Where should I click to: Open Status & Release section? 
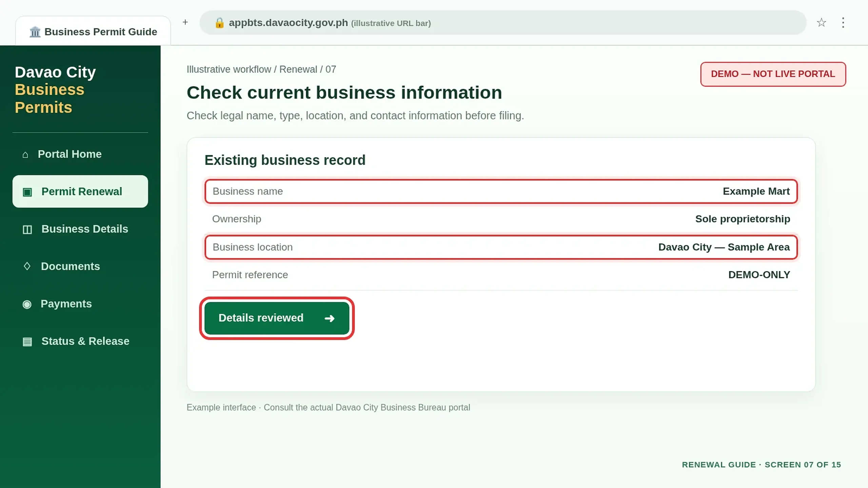(x=80, y=341)
